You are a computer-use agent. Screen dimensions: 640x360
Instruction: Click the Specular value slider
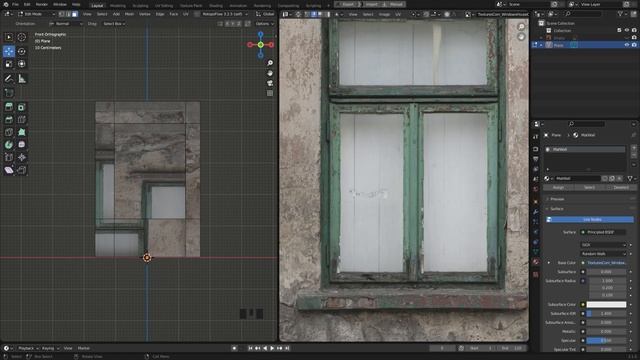coord(606,340)
